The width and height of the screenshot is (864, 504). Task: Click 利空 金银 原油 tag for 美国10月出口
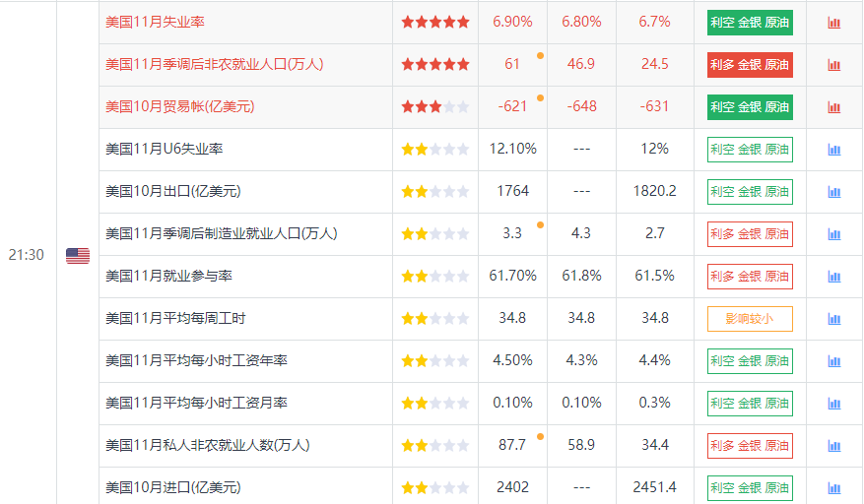750,192
